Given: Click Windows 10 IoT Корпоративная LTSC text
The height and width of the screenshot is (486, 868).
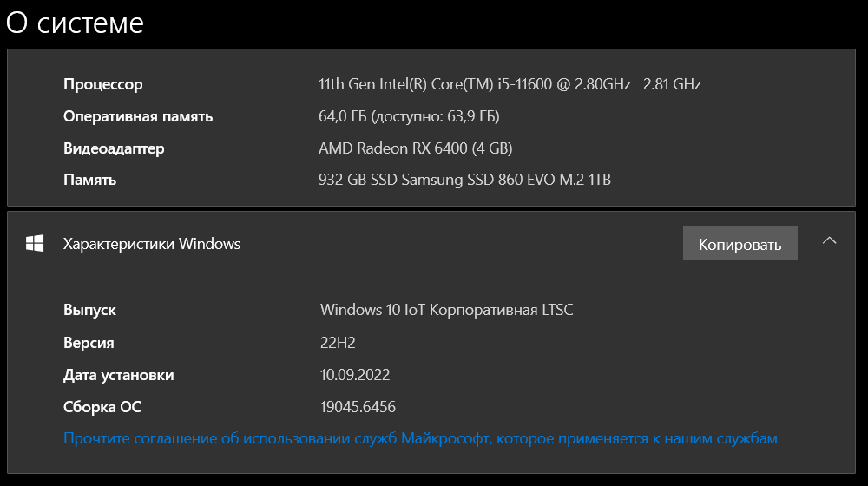Looking at the screenshot, I should 446,310.
